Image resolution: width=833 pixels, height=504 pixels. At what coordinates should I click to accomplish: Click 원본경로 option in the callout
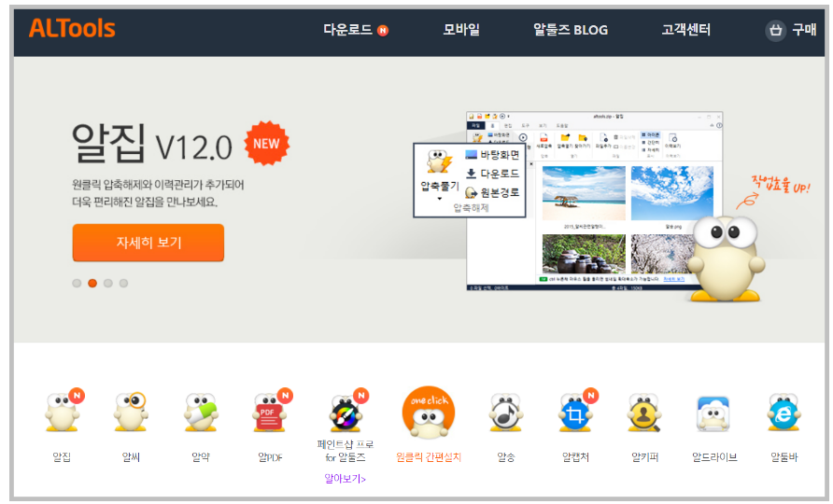tap(492, 193)
